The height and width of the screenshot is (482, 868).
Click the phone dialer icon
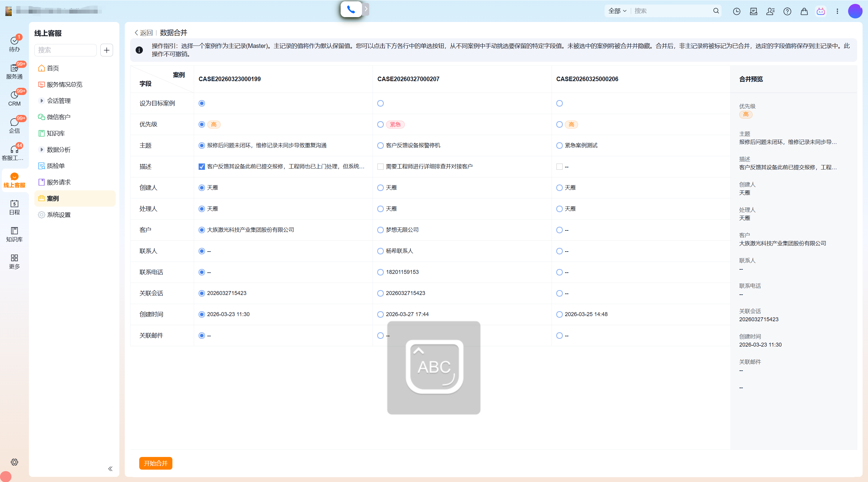point(351,9)
